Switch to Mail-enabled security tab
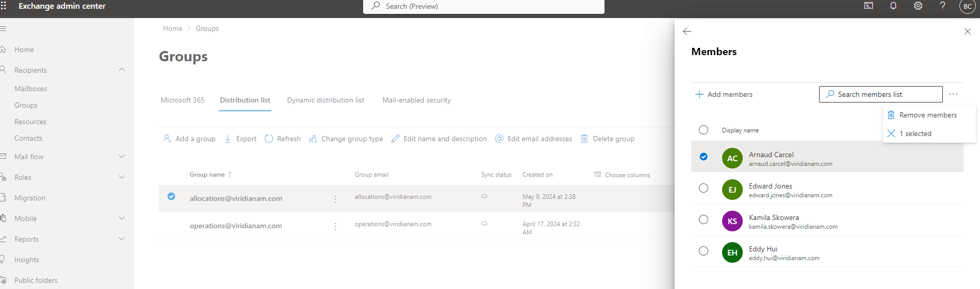The height and width of the screenshot is (289, 980). [x=417, y=100]
